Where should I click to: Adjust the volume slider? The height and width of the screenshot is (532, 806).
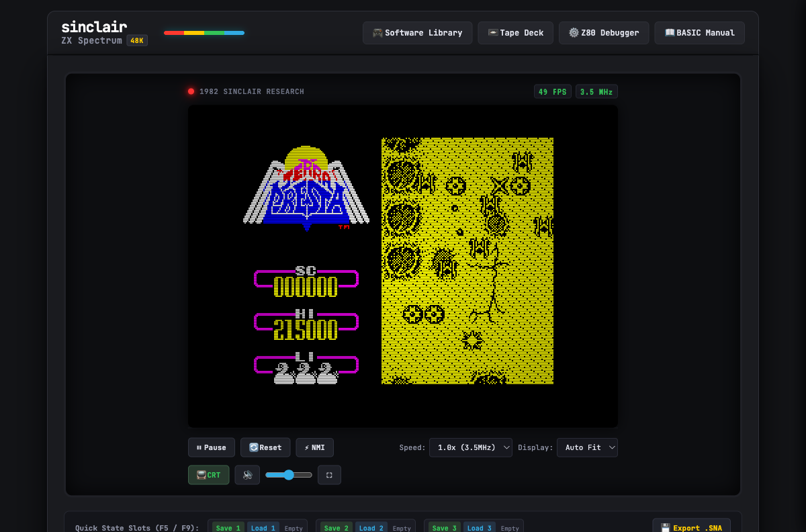pyautogui.click(x=289, y=475)
